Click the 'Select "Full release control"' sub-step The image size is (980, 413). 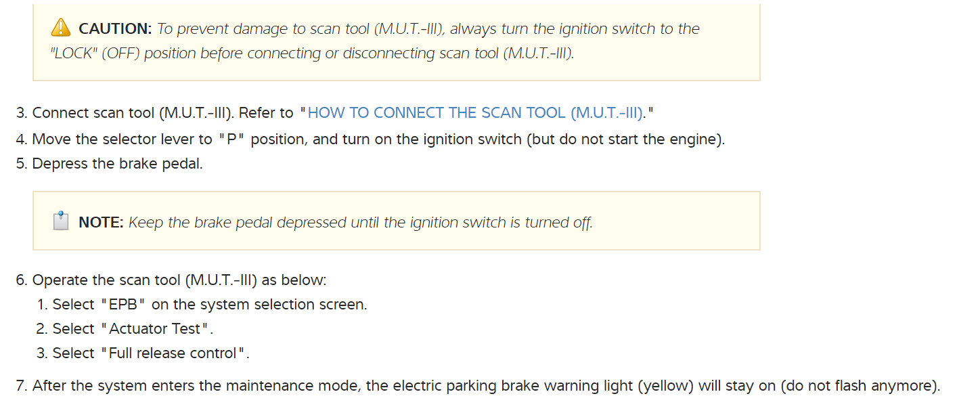pyautogui.click(x=151, y=353)
